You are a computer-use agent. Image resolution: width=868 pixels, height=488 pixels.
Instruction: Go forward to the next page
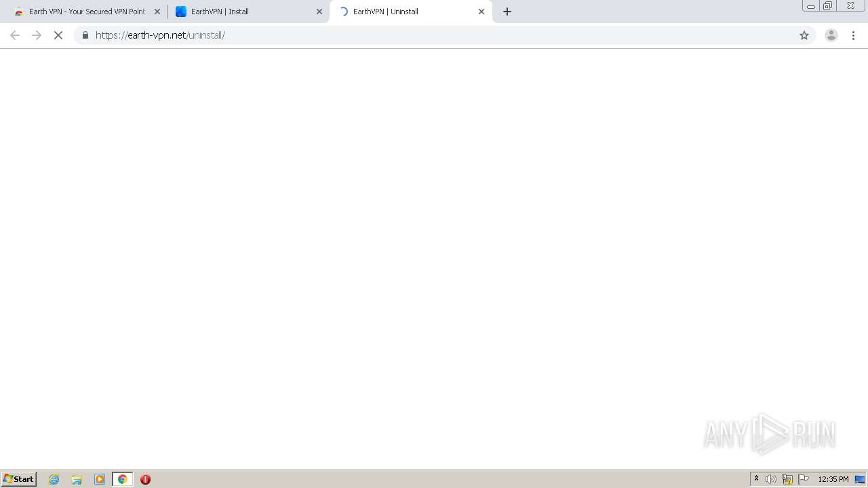click(x=37, y=35)
